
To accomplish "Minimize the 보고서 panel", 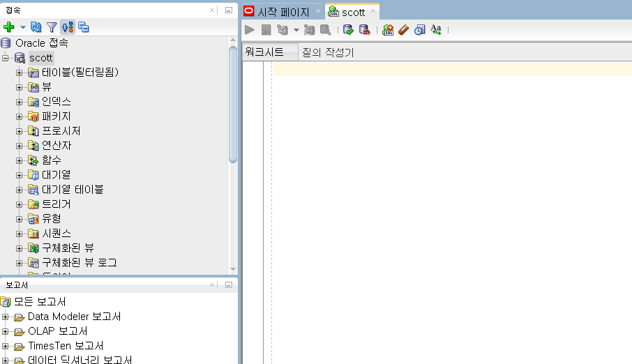I will 229,285.
